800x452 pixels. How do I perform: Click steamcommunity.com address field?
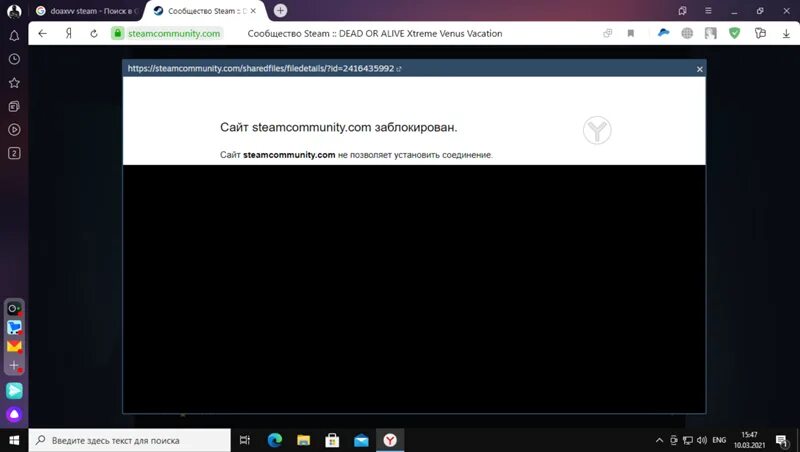(x=174, y=34)
